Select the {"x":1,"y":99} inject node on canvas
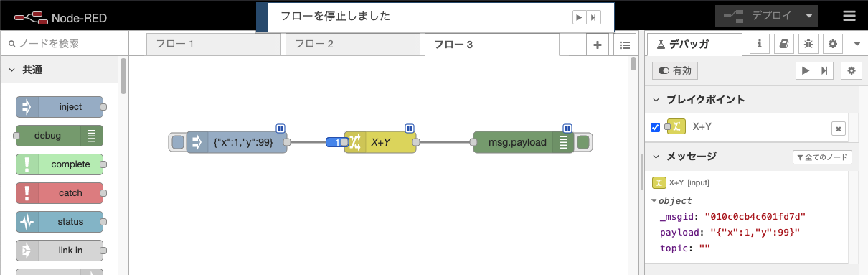The height and width of the screenshot is (275, 868). [237, 142]
